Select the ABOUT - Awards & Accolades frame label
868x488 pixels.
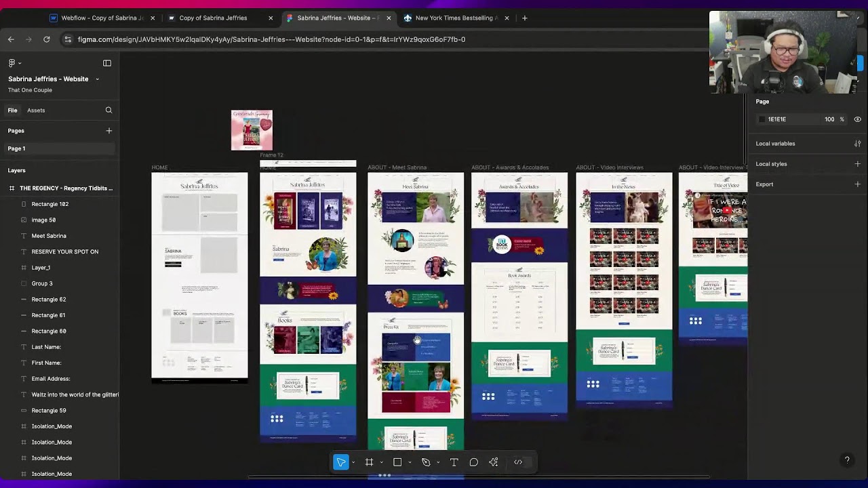point(510,167)
